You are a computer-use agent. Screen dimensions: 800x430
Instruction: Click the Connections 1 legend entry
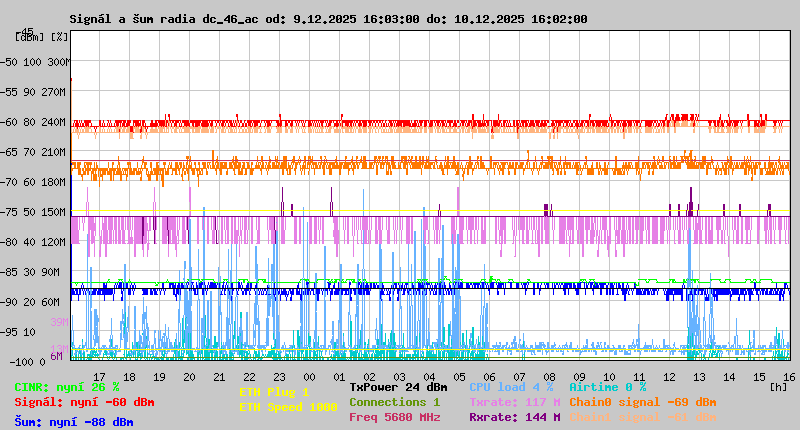point(394,402)
